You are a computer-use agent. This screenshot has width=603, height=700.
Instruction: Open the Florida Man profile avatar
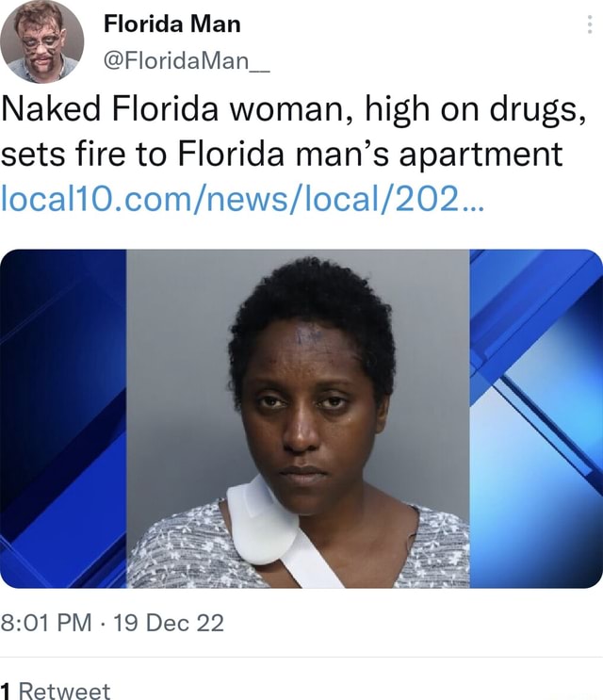[x=42, y=41]
